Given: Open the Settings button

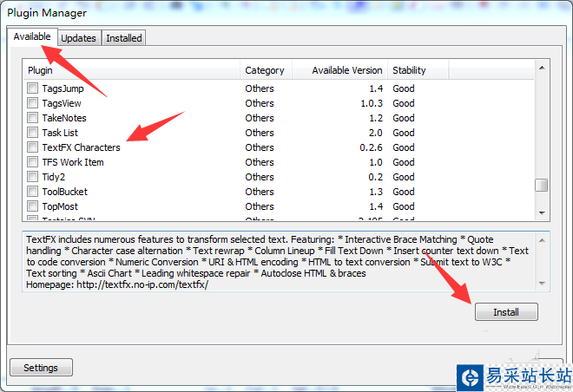Looking at the screenshot, I should 41,368.
